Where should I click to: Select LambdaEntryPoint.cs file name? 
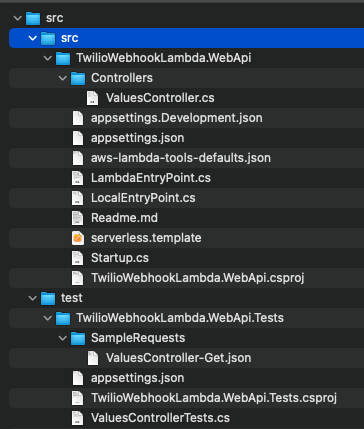point(151,178)
